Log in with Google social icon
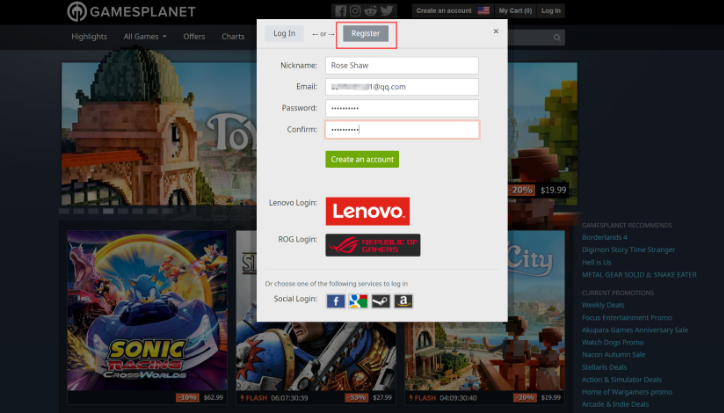Screen dimensions: 724x413 coord(358,301)
